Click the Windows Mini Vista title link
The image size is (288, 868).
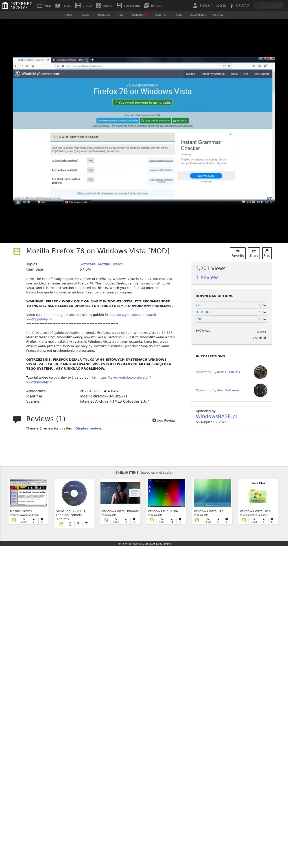pyautogui.click(x=163, y=511)
